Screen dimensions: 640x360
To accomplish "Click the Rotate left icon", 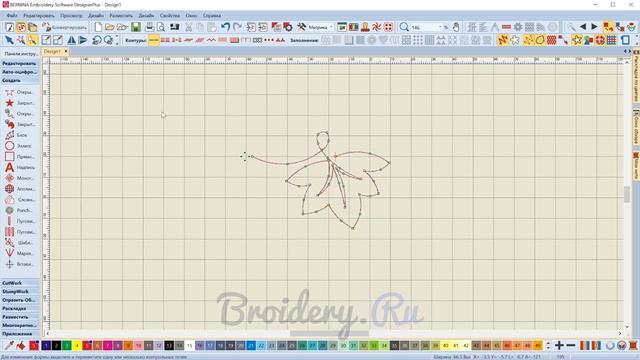I will point(97,40).
